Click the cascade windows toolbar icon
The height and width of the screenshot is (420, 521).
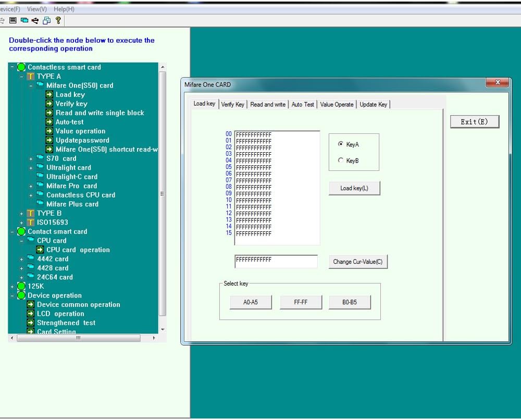point(46,21)
